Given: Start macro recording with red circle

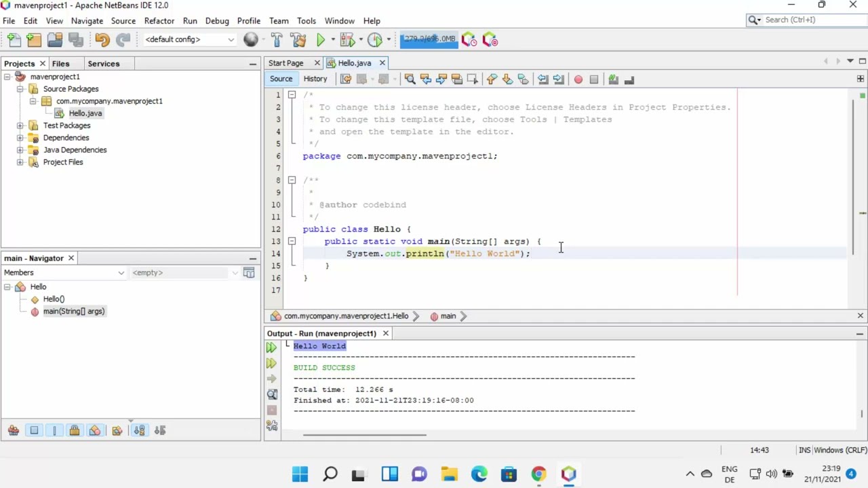Looking at the screenshot, I should tap(578, 79).
